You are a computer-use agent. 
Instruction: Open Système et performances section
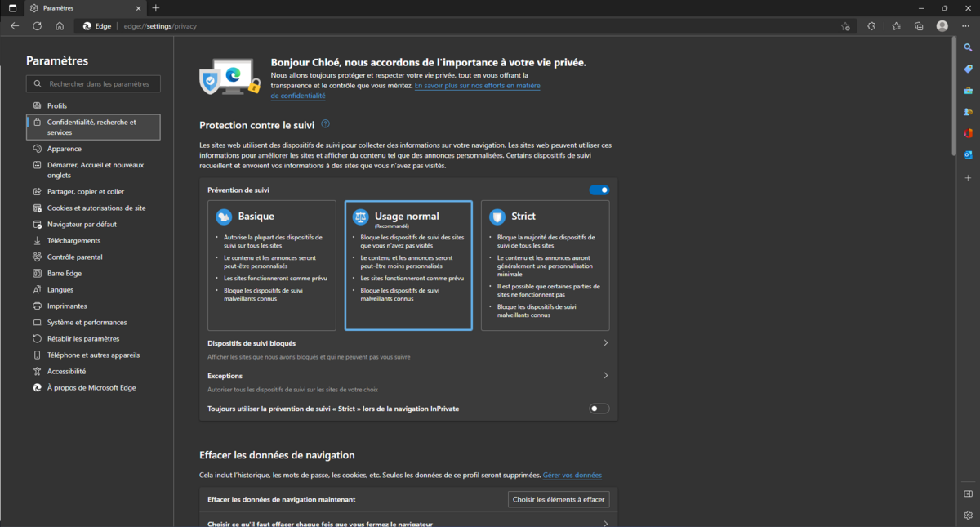pyautogui.click(x=93, y=322)
